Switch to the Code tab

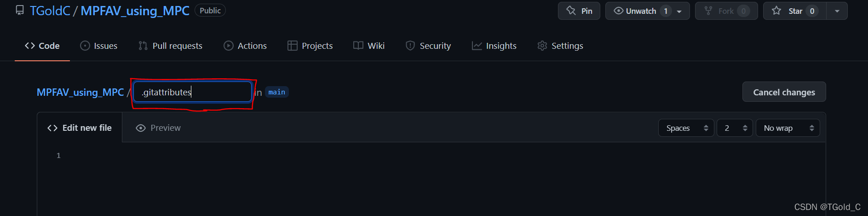pos(42,46)
